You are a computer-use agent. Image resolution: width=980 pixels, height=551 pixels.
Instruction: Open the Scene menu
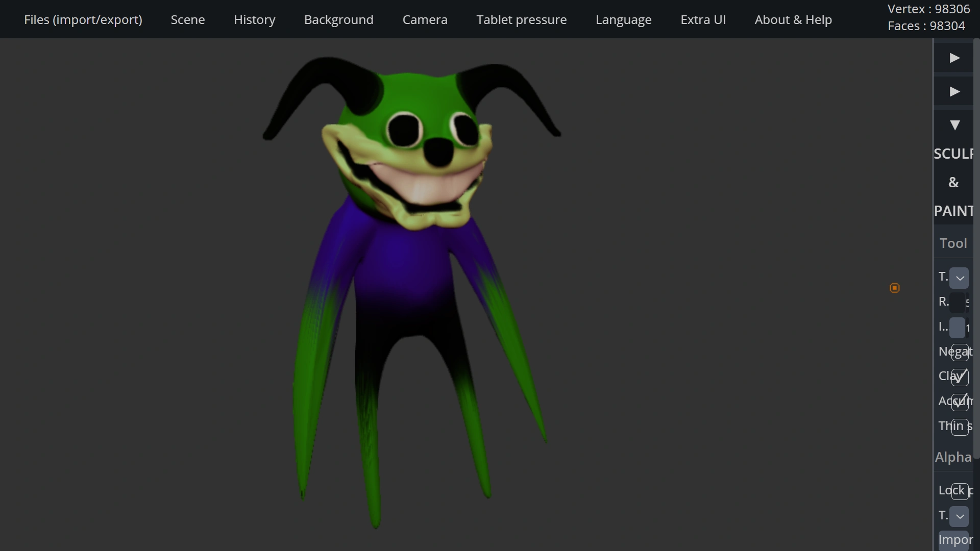point(187,19)
